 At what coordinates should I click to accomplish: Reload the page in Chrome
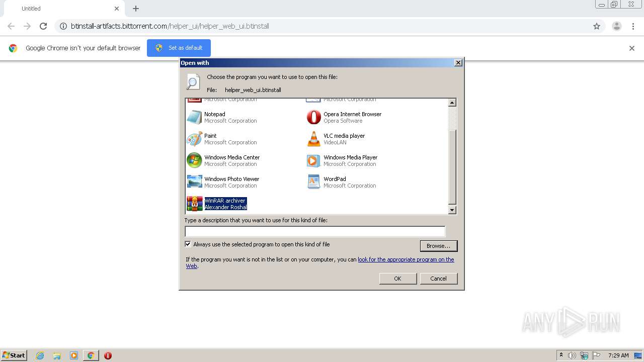tap(43, 26)
